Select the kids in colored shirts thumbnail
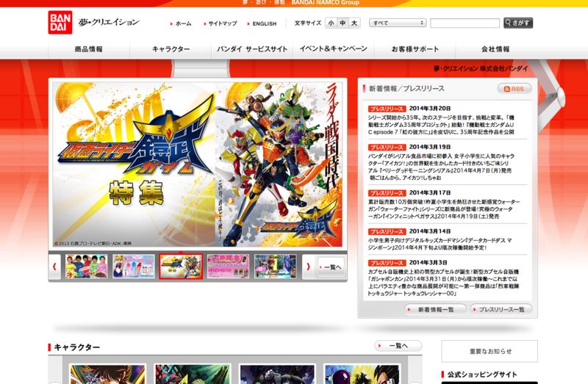588x384 pixels. tap(86, 267)
